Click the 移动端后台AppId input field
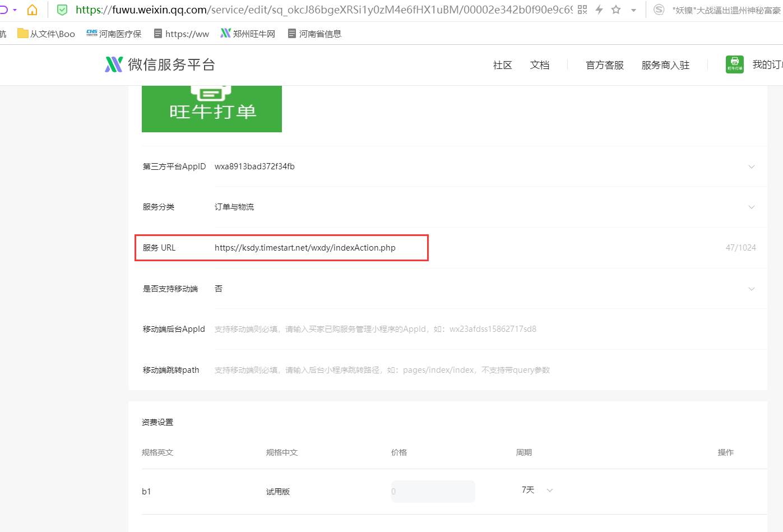The width and height of the screenshot is (783, 532). point(490,329)
